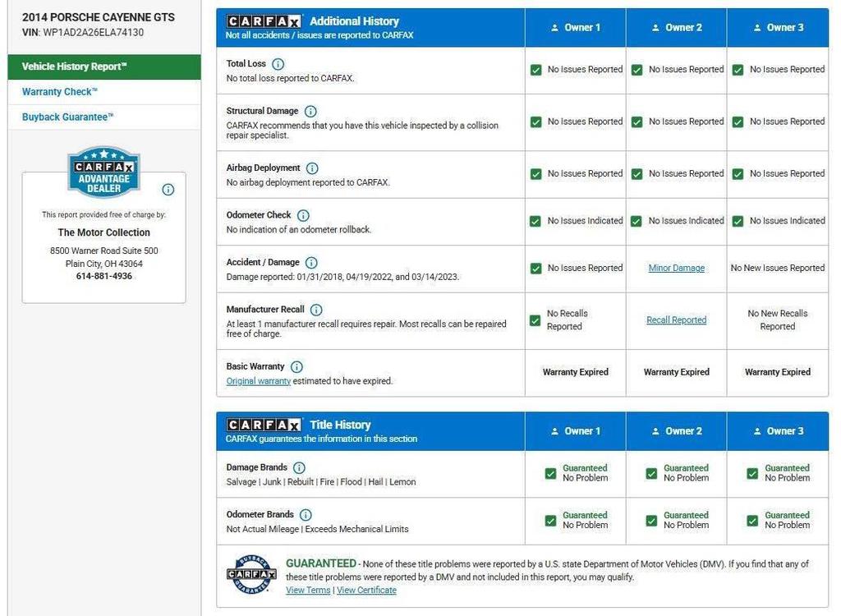Open View Certificate link
This screenshot has width=841, height=616.
(366, 591)
